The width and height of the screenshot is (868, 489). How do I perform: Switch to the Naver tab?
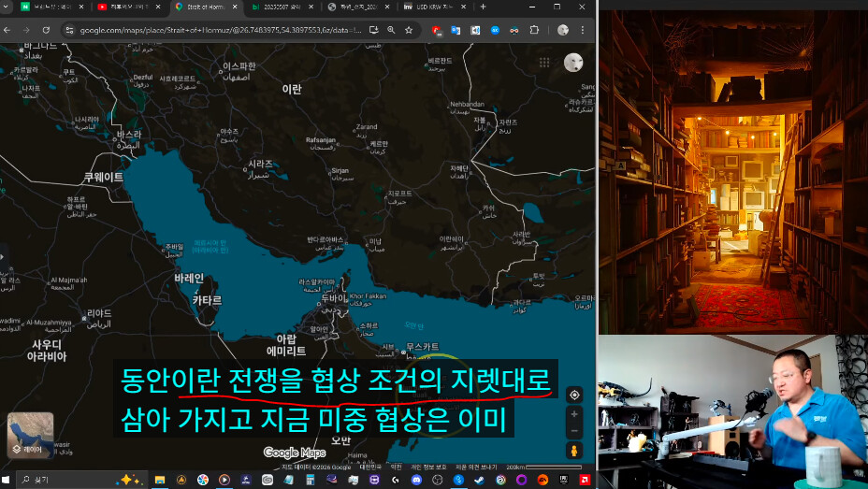(x=51, y=7)
